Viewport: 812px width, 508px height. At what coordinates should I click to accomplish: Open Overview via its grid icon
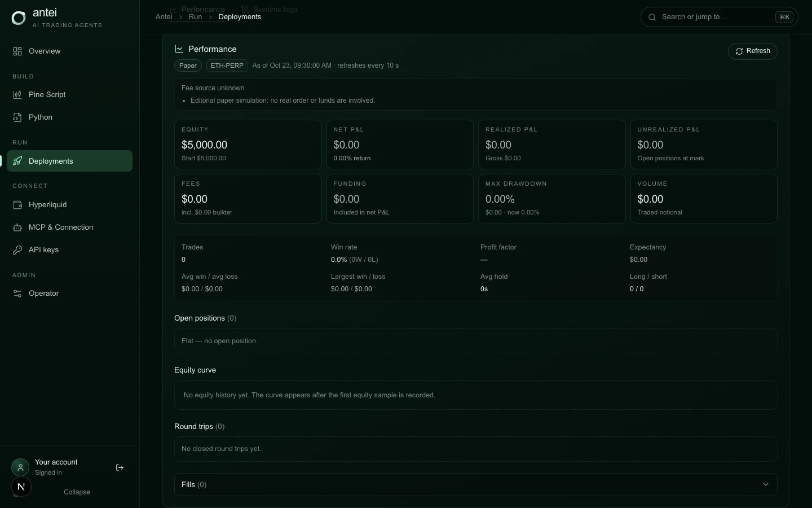[x=17, y=51]
